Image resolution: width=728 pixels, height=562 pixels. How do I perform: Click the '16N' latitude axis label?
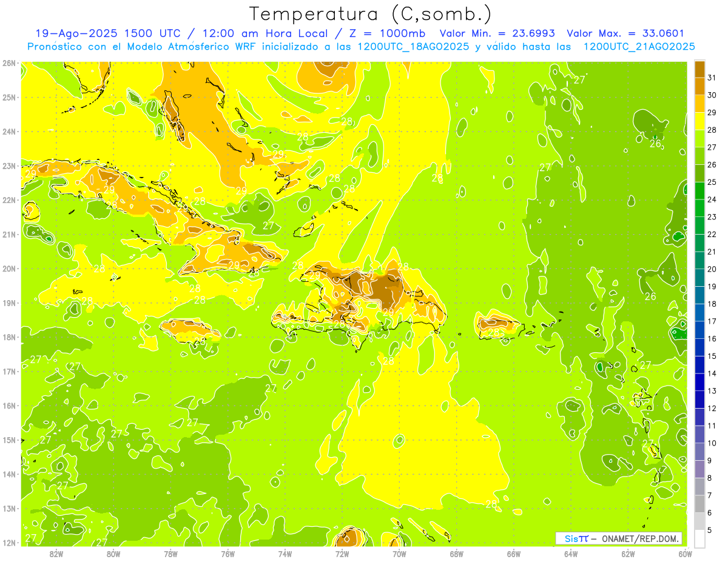coord(9,406)
